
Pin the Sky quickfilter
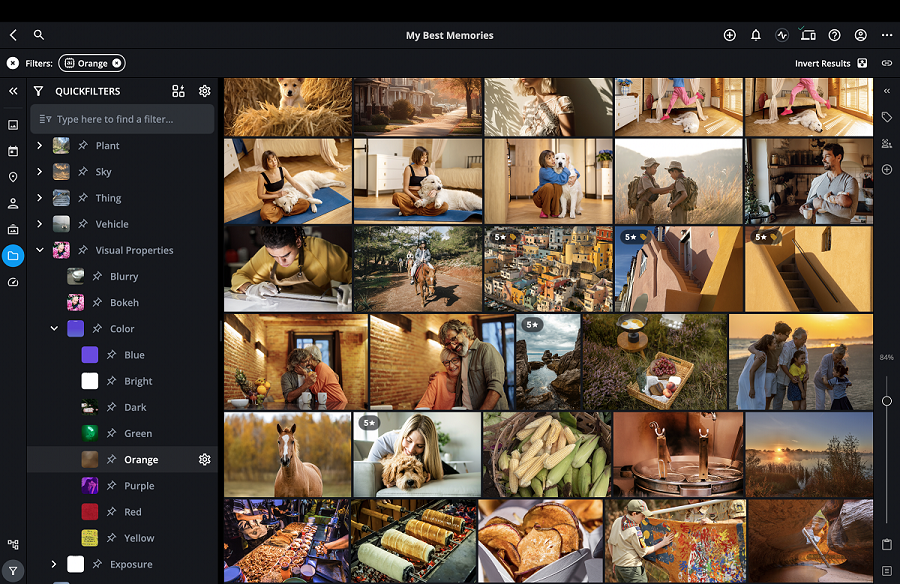pos(83,172)
